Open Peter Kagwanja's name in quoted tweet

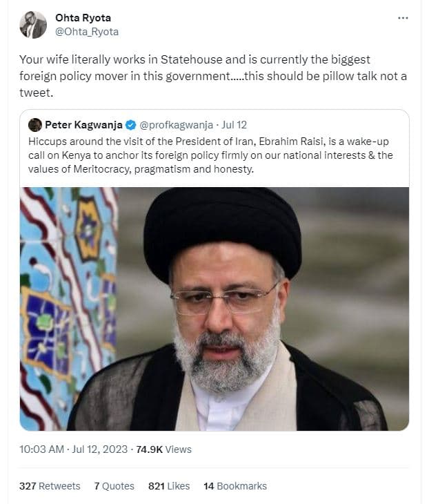83,125
